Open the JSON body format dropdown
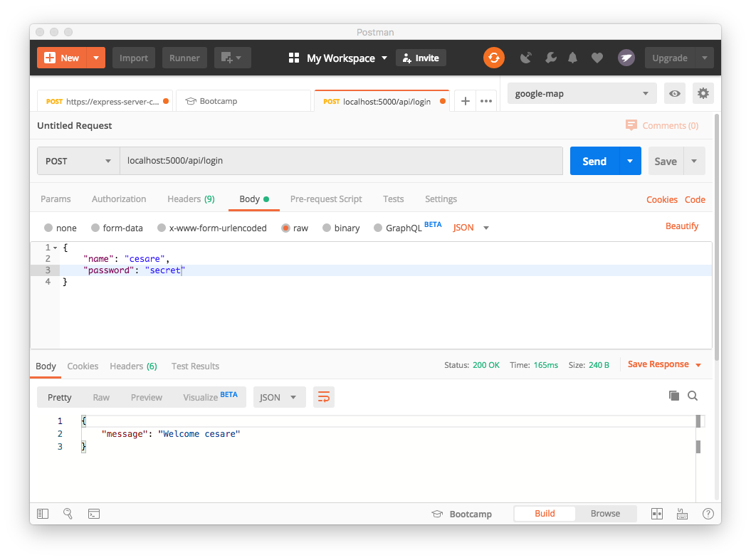 (x=470, y=228)
